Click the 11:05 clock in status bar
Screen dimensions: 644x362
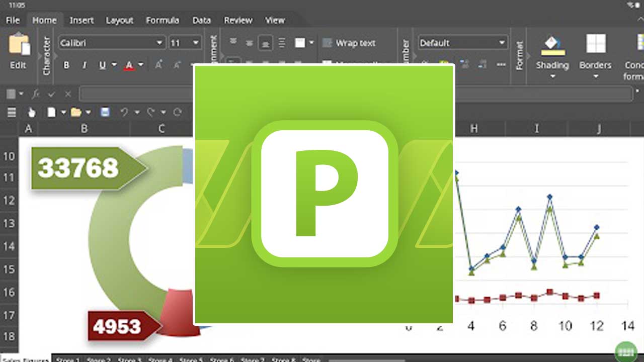click(17, 5)
